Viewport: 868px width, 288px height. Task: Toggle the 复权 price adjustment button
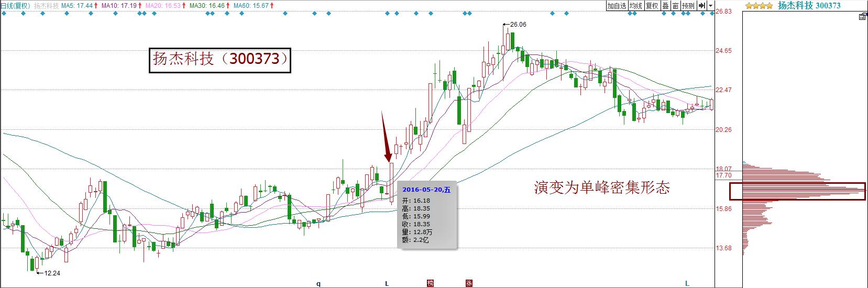[652, 6]
